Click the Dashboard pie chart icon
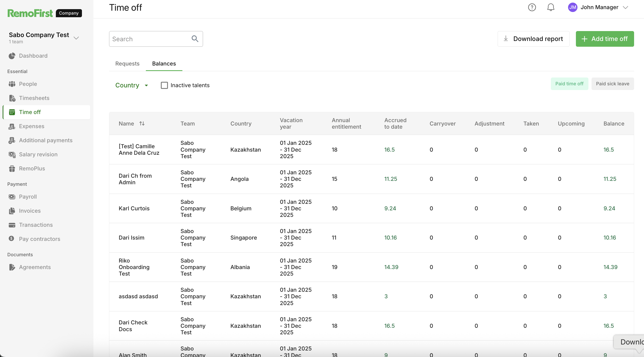644x357 pixels. click(12, 56)
